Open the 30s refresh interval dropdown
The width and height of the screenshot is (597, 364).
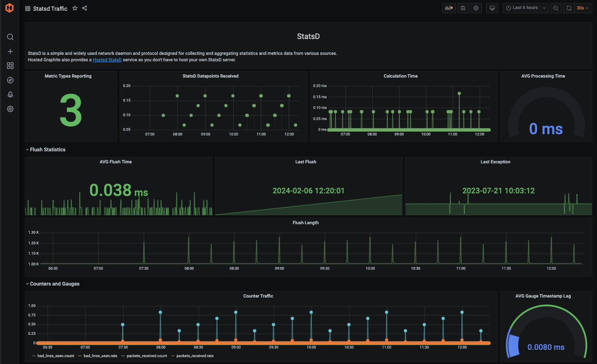[582, 8]
